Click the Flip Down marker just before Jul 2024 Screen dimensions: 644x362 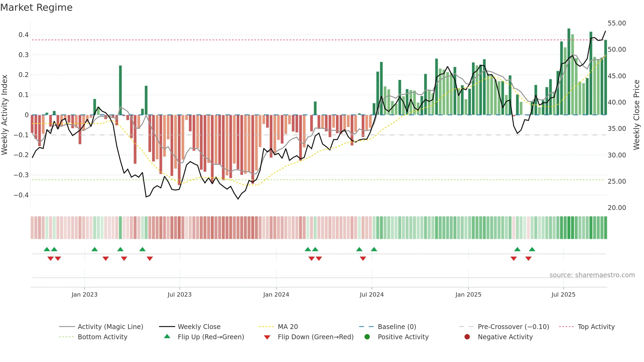pos(363,258)
